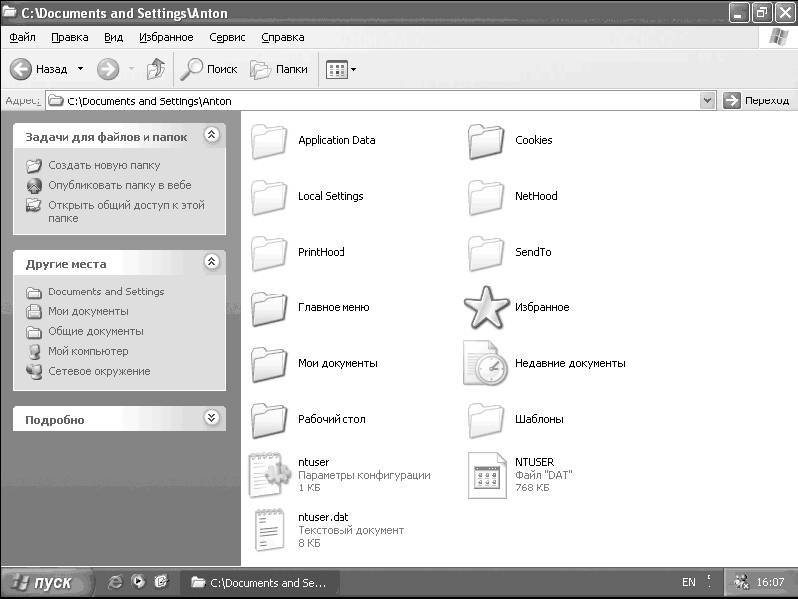Click the system tray notification icon

coord(741,582)
